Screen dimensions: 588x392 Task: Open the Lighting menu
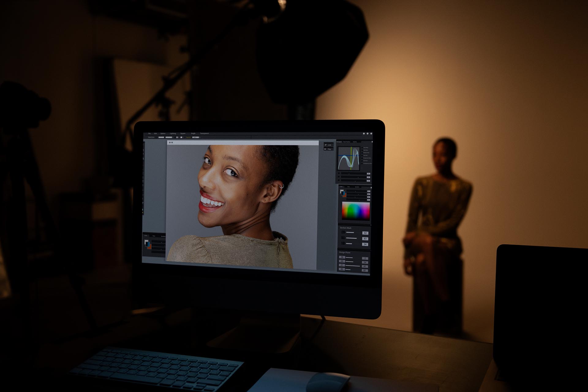coord(173,134)
